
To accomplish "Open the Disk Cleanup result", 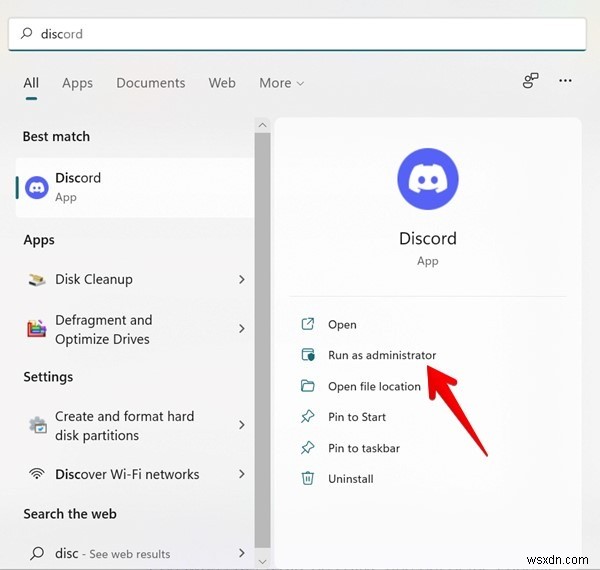I will pos(135,280).
